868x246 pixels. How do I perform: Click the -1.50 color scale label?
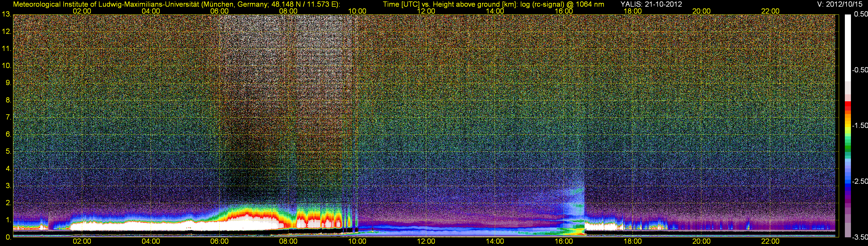click(860, 126)
